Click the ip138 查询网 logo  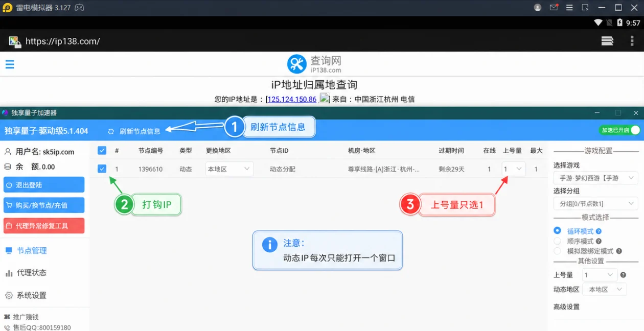point(314,64)
